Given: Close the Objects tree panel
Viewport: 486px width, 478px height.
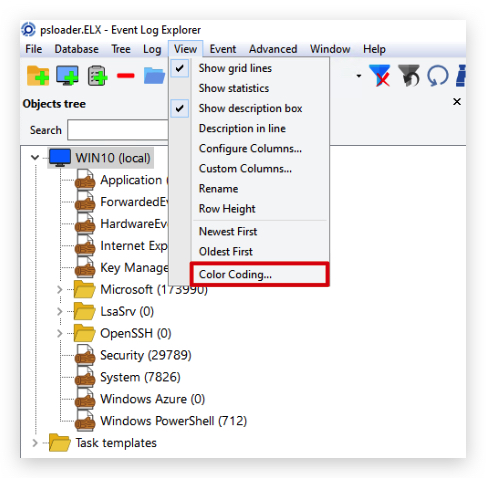Looking at the screenshot, I should (x=457, y=102).
